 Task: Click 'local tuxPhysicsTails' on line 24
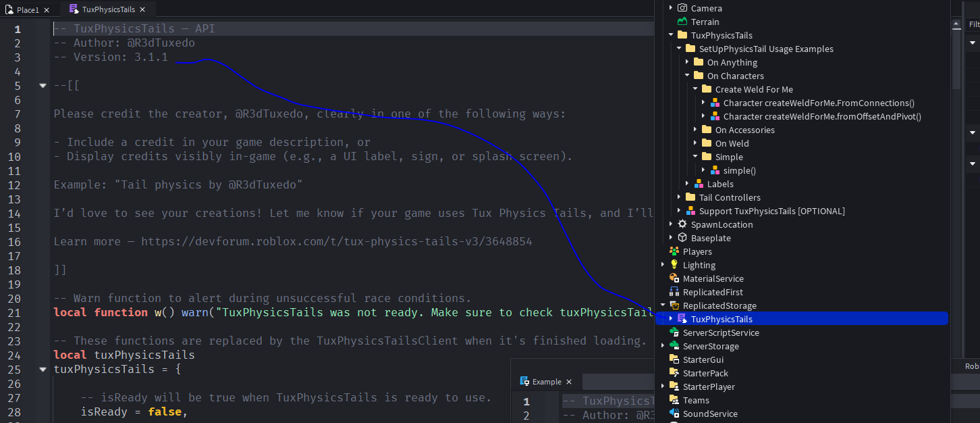(124, 355)
